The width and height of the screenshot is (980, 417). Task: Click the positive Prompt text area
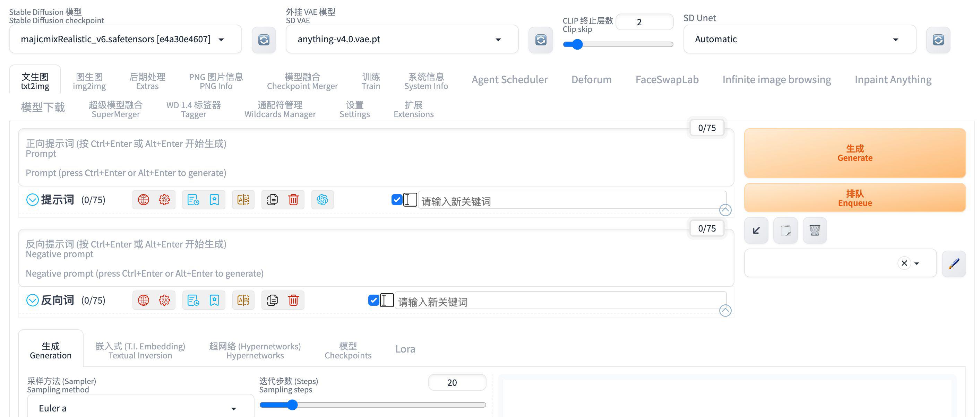click(376, 158)
